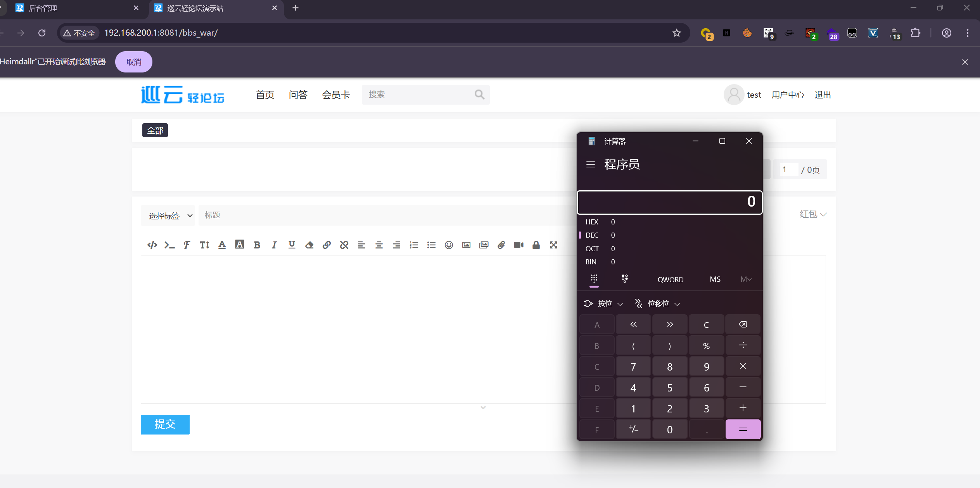Click the source code editor icon
Image resolution: width=980 pixels, height=488 pixels.
[152, 245]
